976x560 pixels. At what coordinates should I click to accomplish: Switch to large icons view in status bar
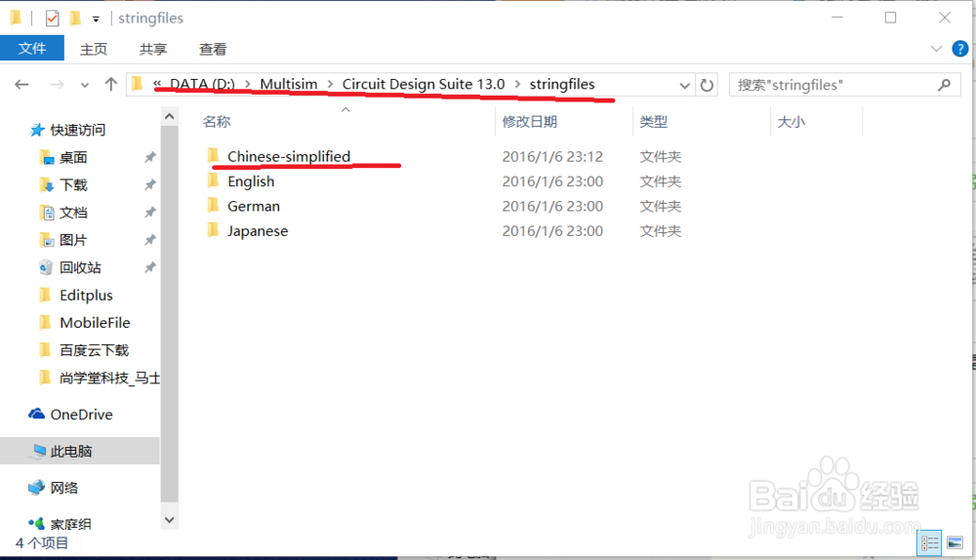pyautogui.click(x=955, y=543)
